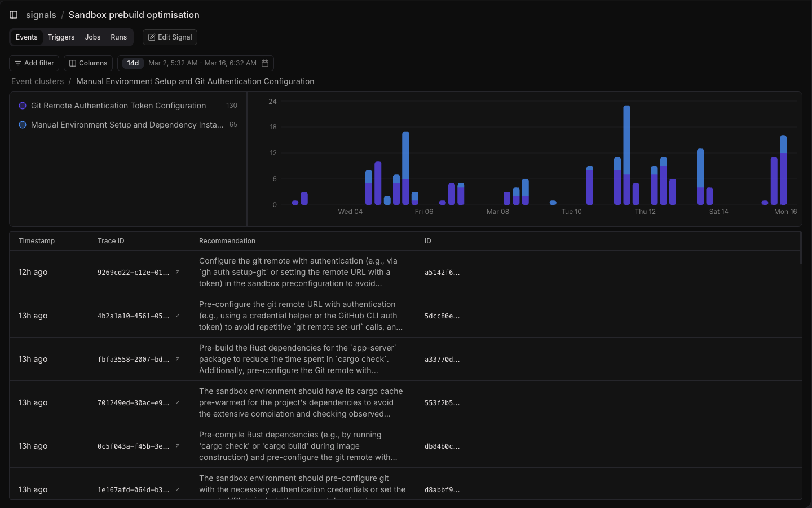Viewport: 812px width, 508px height.
Task: Select the Jobs tab
Action: [92, 37]
